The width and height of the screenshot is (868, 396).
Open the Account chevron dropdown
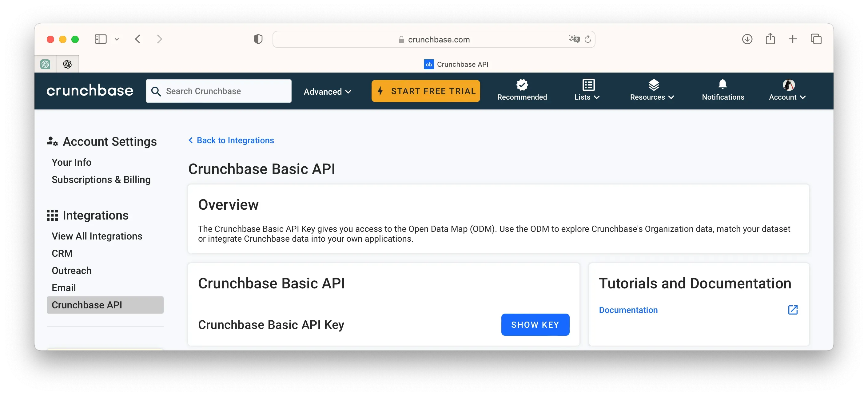click(x=803, y=97)
